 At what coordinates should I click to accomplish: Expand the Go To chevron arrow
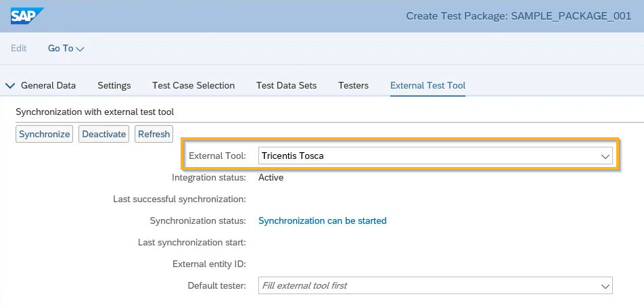point(80,49)
